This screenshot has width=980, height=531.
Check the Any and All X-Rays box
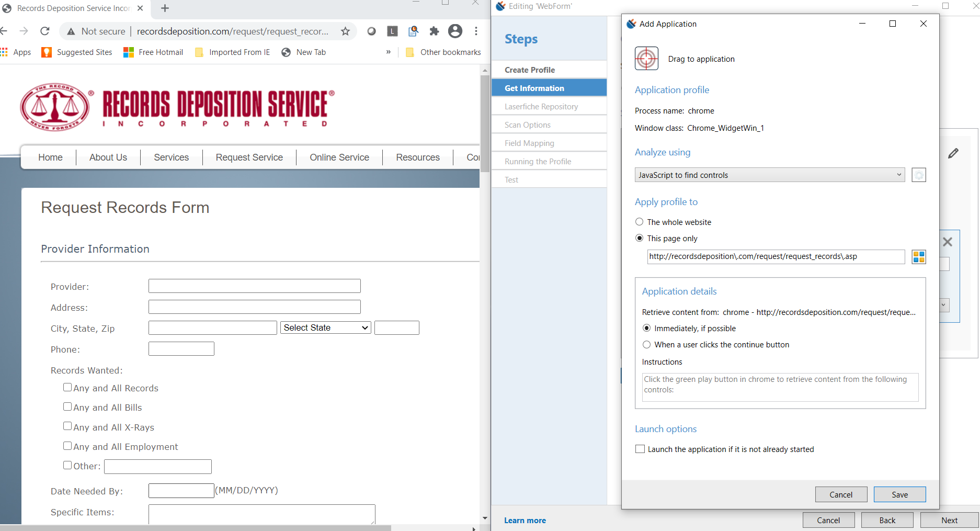67,426
